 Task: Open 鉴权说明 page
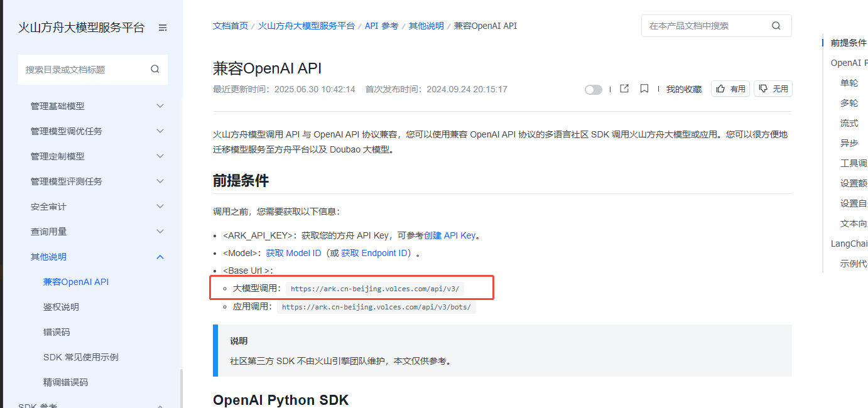pyautogui.click(x=61, y=307)
